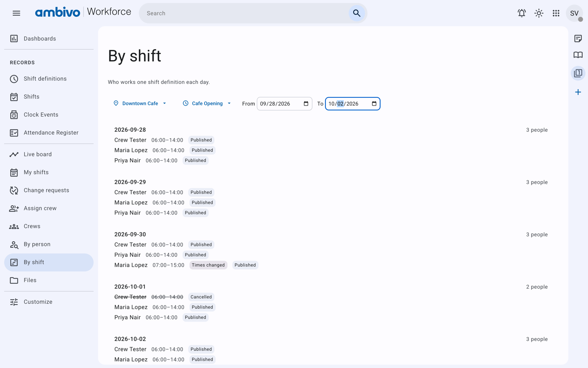Click the search magnifier button
Image resolution: width=588 pixels, height=368 pixels.
click(356, 13)
